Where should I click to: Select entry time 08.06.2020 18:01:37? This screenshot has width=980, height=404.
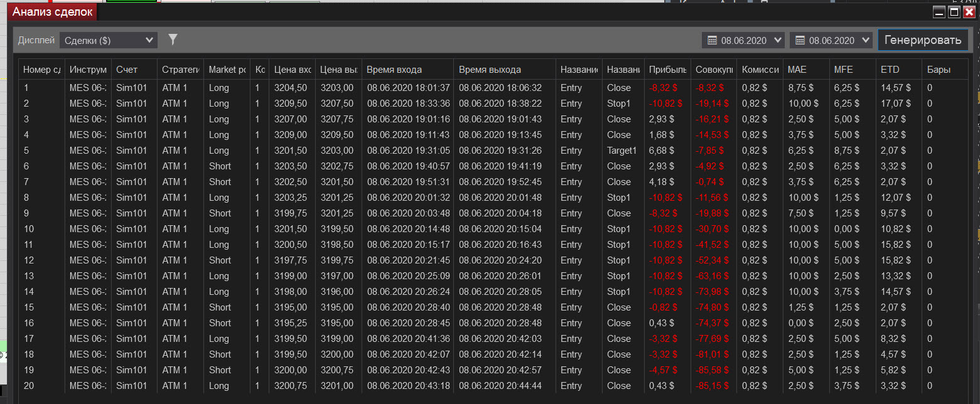point(408,88)
